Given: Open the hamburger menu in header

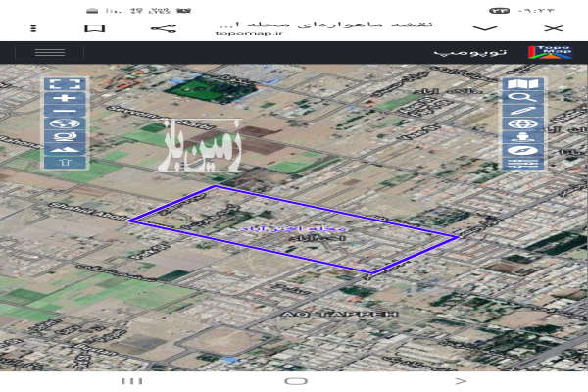Looking at the screenshot, I should pyautogui.click(x=49, y=51).
